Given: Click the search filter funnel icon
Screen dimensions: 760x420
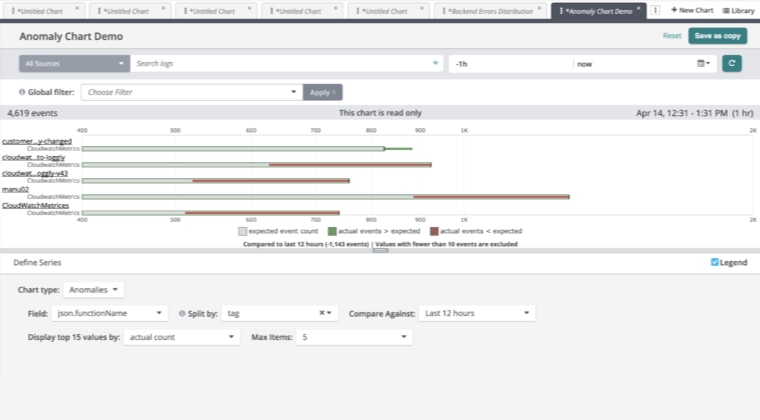Looking at the screenshot, I should pyautogui.click(x=435, y=63).
